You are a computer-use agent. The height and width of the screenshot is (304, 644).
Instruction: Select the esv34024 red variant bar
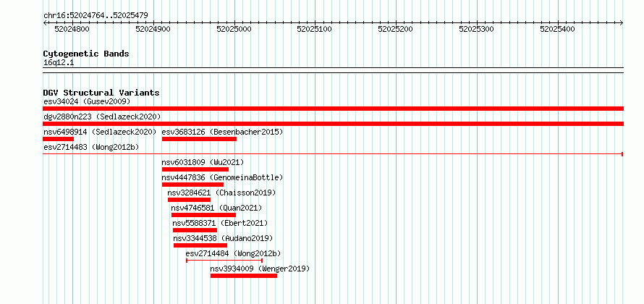tap(333, 109)
